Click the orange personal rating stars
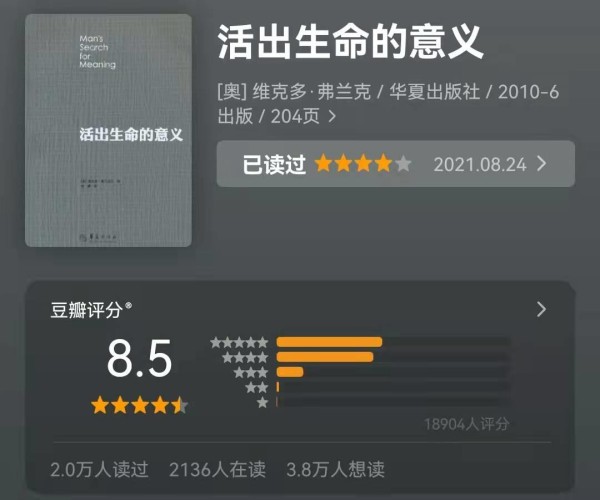600x500 pixels. (x=353, y=164)
